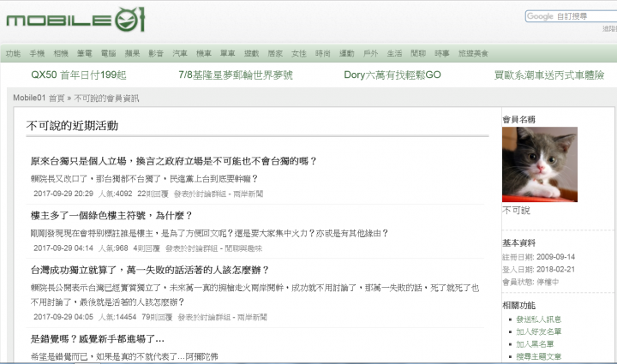Open the 電腦 menu
617x364 pixels.
pos(109,53)
